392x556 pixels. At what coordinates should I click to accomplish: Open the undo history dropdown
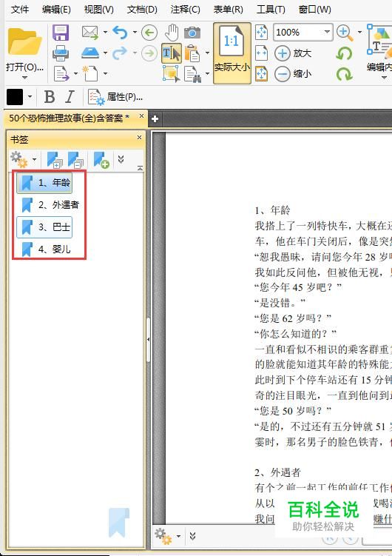pyautogui.click(x=135, y=33)
